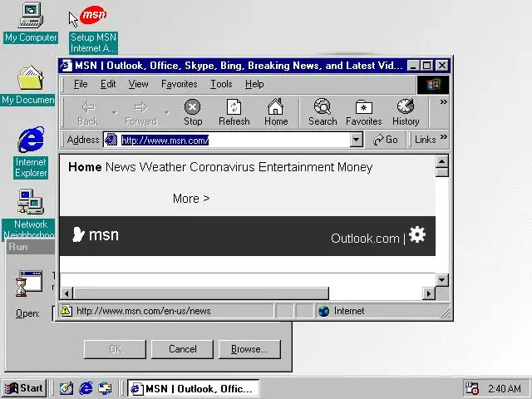Select the My Documents desktop icon

29,86
